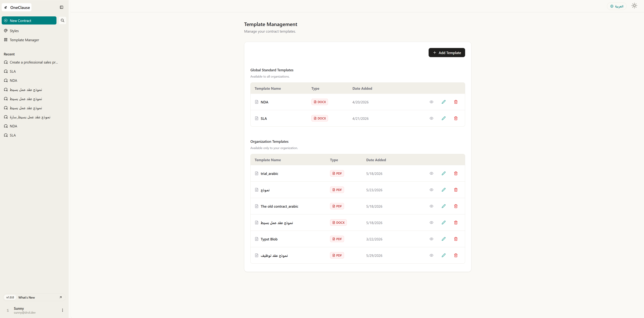Preview the نموذج عقد توظيف template
Screen dimensions: 644x318
point(431,255)
